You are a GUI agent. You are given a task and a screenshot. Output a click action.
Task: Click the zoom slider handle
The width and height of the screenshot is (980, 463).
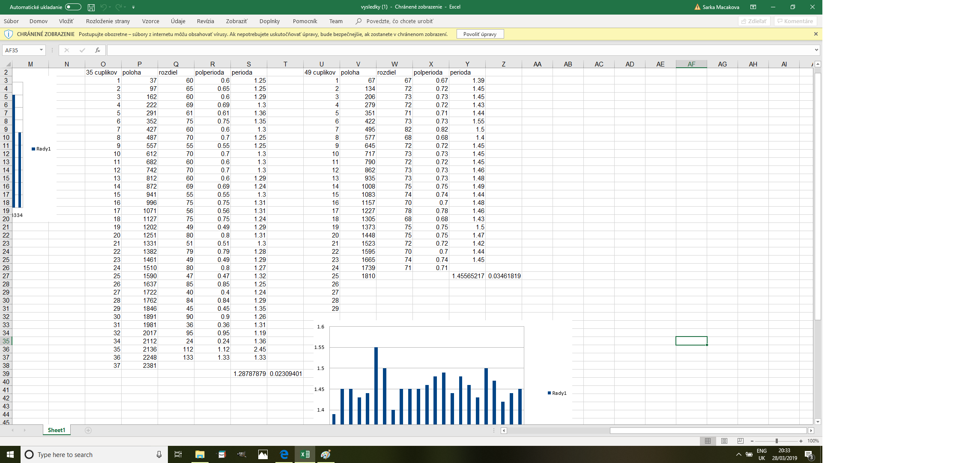[777, 441]
